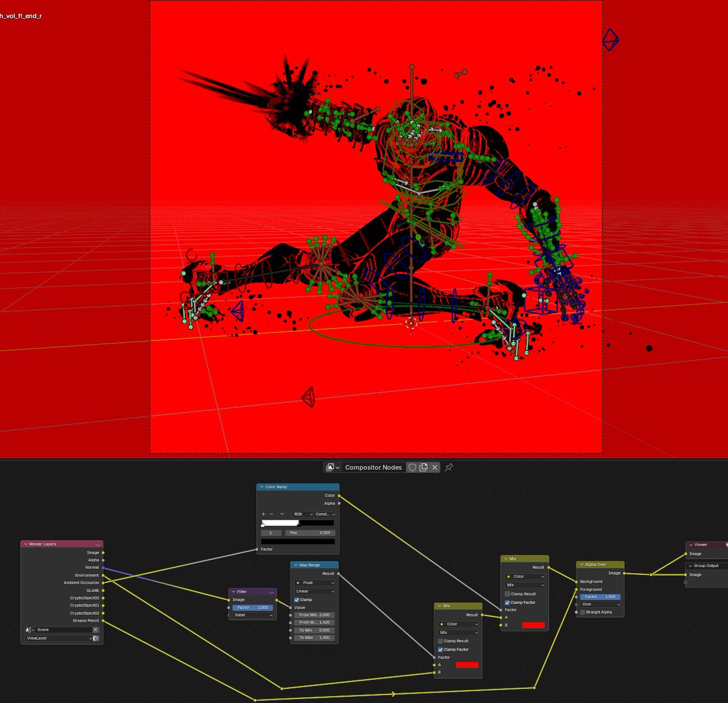Open the ViewLayer dropdown in Render Layers

point(59,639)
